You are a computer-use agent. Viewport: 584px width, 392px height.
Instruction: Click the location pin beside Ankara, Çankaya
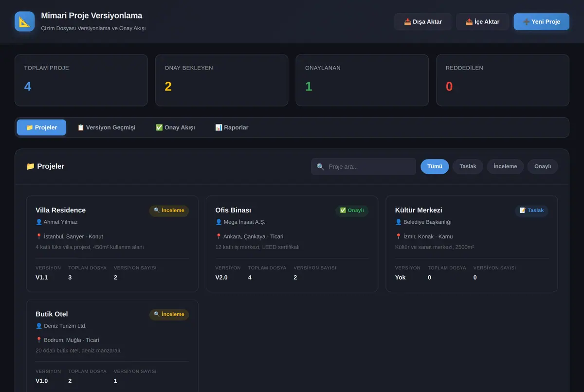pyautogui.click(x=219, y=236)
